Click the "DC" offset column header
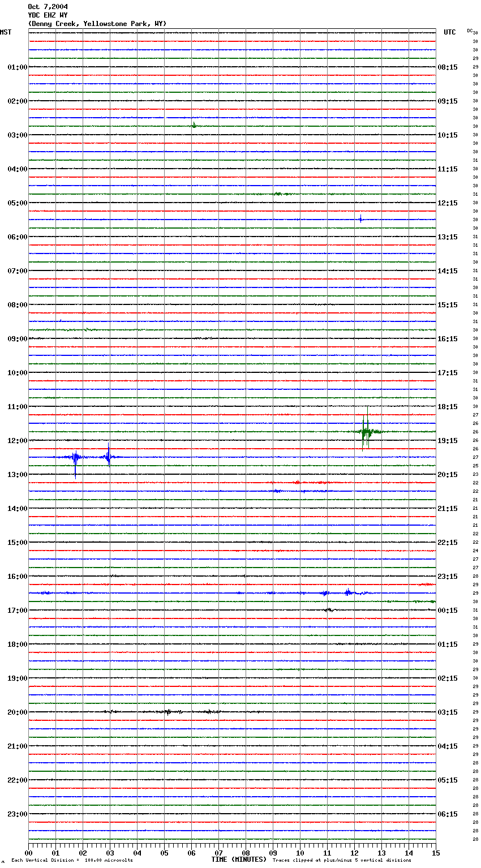Screen dimensions: 481x868 (470, 31)
